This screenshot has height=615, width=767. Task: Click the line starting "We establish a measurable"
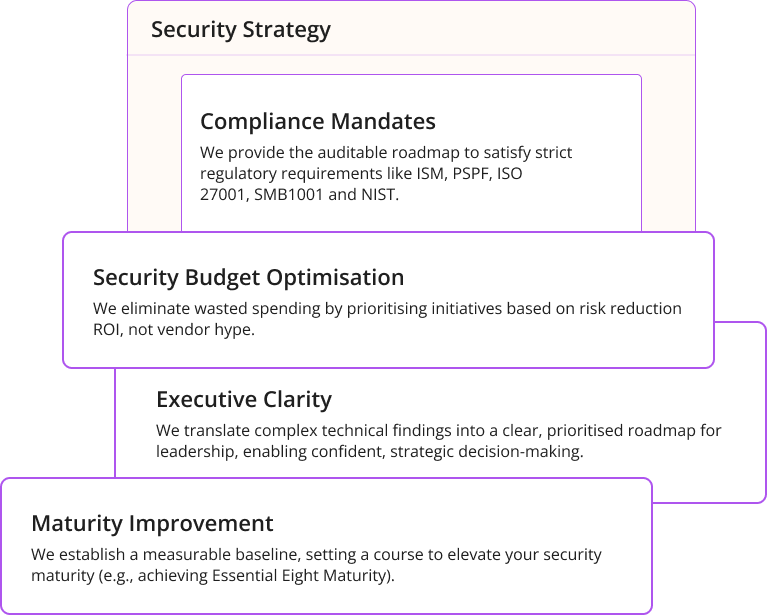pos(316,555)
